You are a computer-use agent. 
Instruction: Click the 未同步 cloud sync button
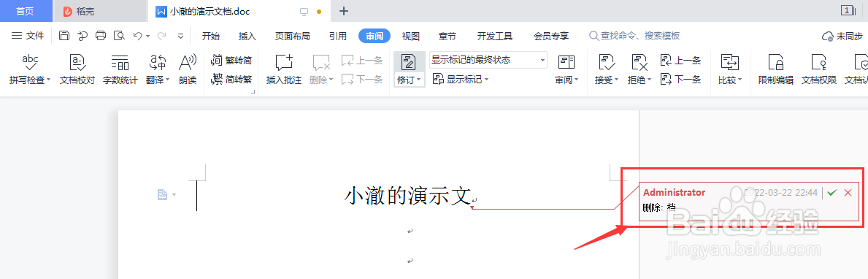(842, 36)
